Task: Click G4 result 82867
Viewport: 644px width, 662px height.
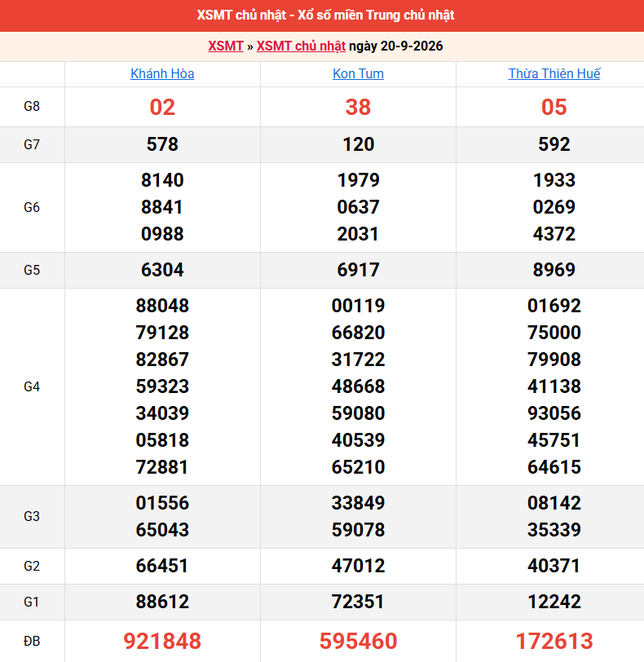Action: click(162, 360)
